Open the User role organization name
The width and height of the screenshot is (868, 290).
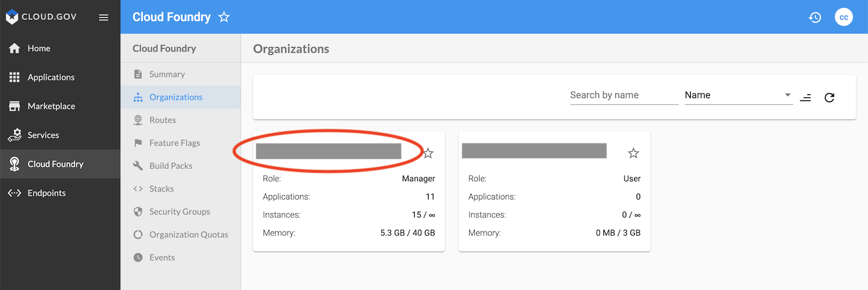tap(534, 151)
